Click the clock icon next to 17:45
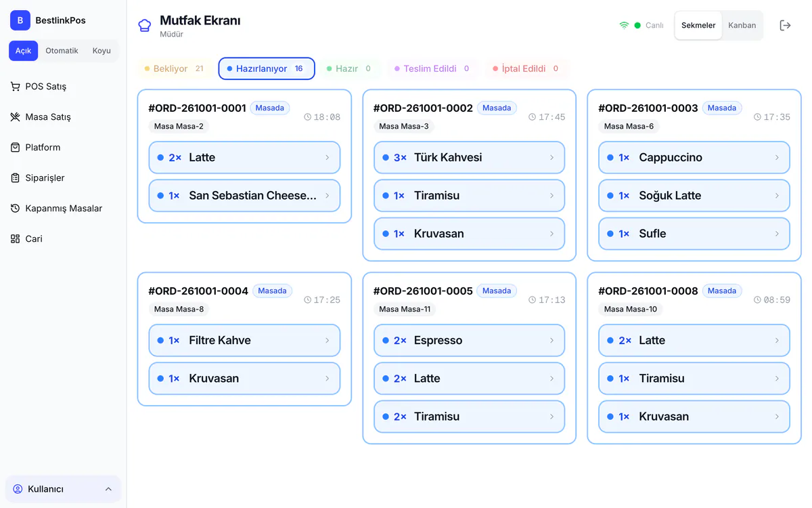Image resolution: width=812 pixels, height=508 pixels. (533, 117)
